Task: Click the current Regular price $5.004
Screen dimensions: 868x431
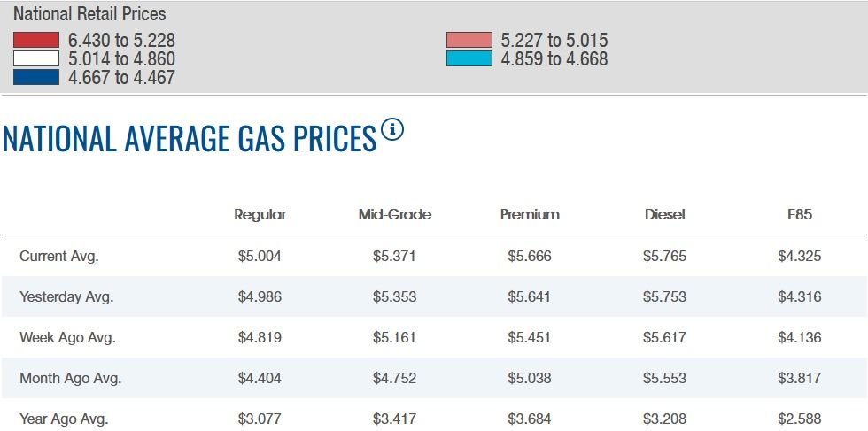Action: tap(260, 257)
